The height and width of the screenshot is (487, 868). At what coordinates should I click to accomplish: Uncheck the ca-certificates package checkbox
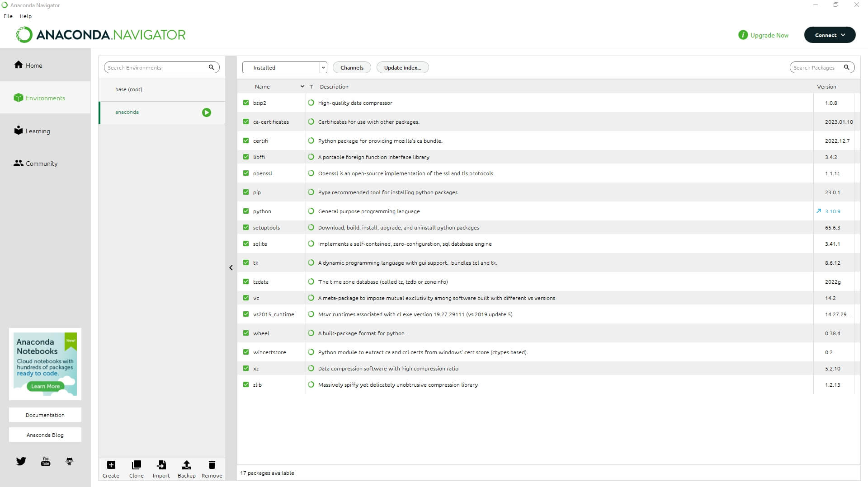click(x=246, y=122)
